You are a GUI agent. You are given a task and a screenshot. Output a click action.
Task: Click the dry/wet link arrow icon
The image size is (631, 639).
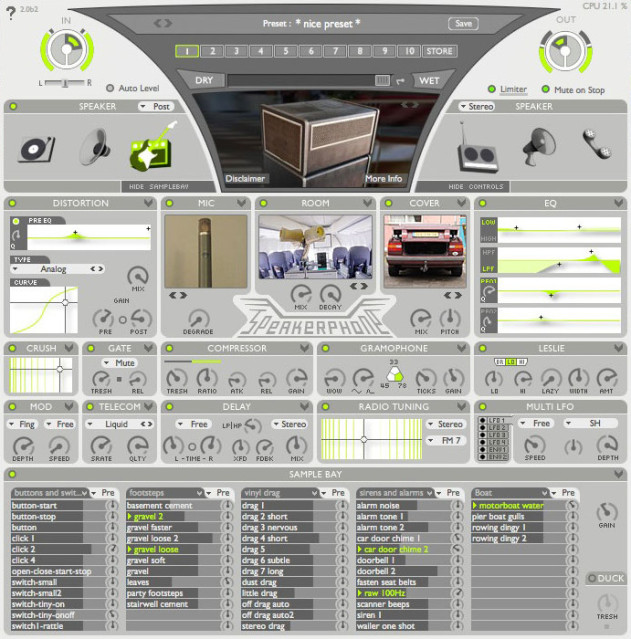(401, 81)
